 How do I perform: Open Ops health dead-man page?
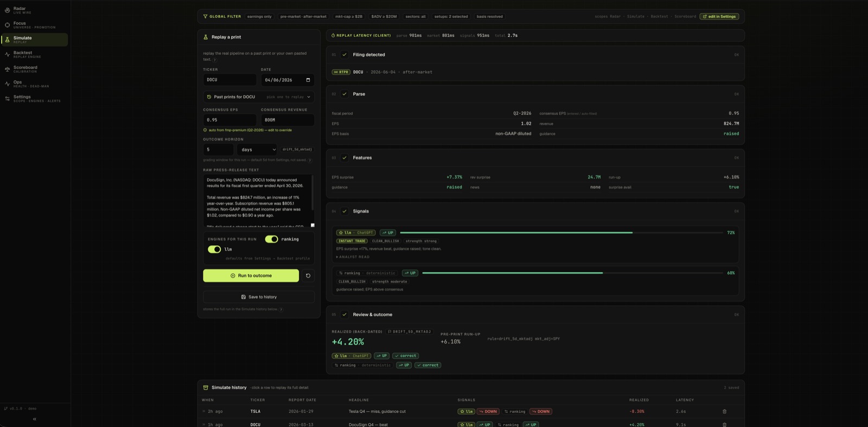(35, 84)
